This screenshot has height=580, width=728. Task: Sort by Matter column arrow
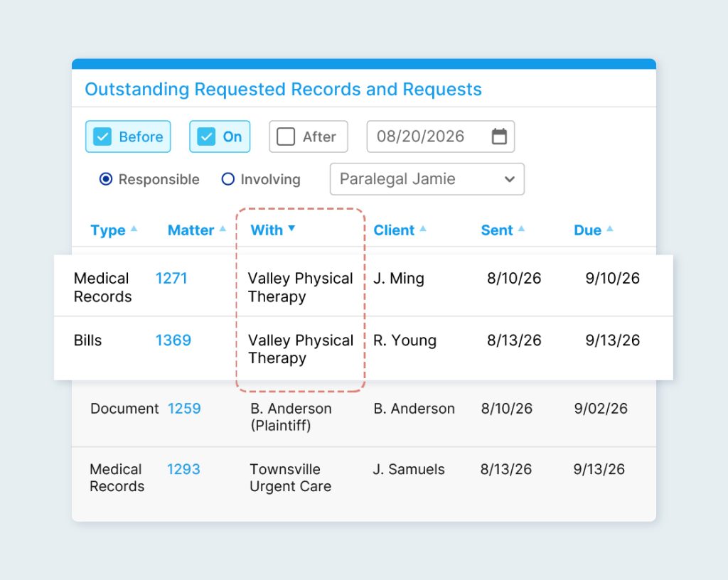click(x=223, y=229)
